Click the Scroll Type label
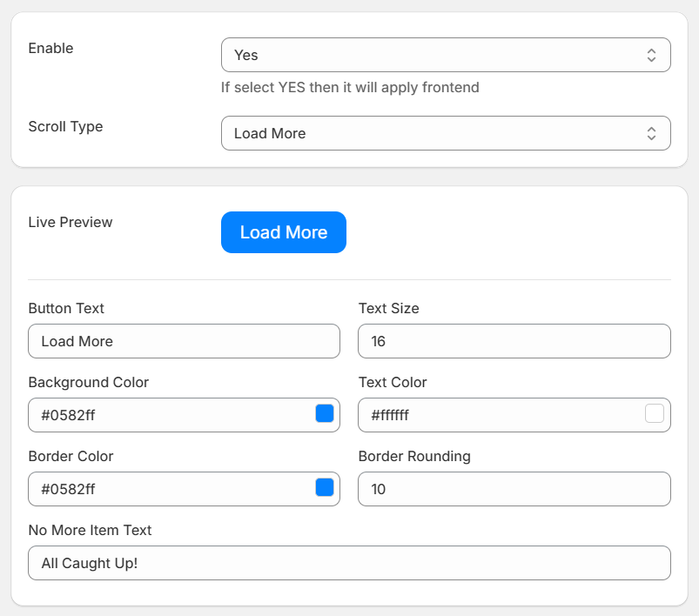 65,126
